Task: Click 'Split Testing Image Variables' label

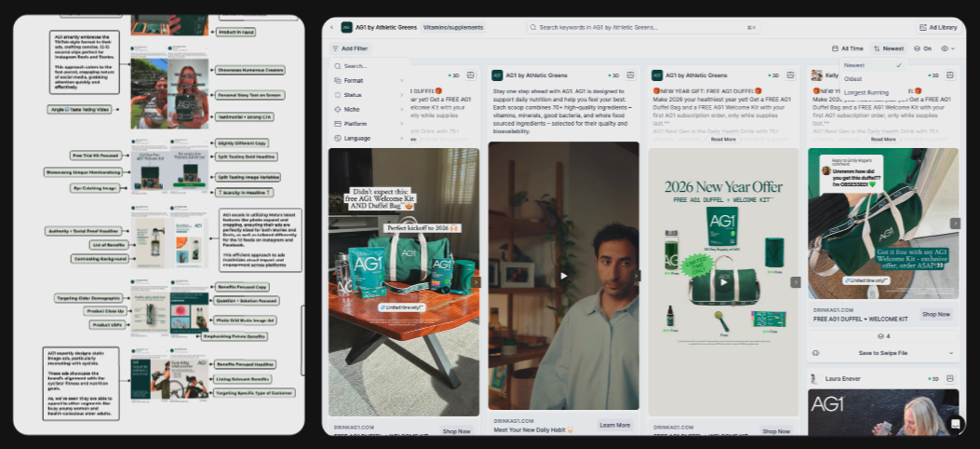Action: tap(248, 177)
